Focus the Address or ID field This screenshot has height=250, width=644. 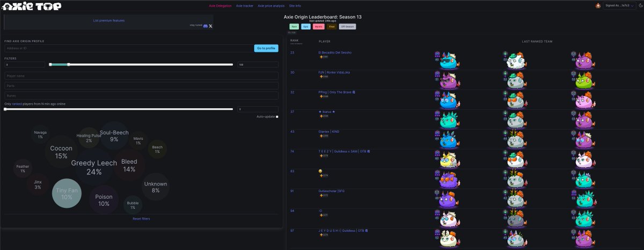[x=128, y=48]
